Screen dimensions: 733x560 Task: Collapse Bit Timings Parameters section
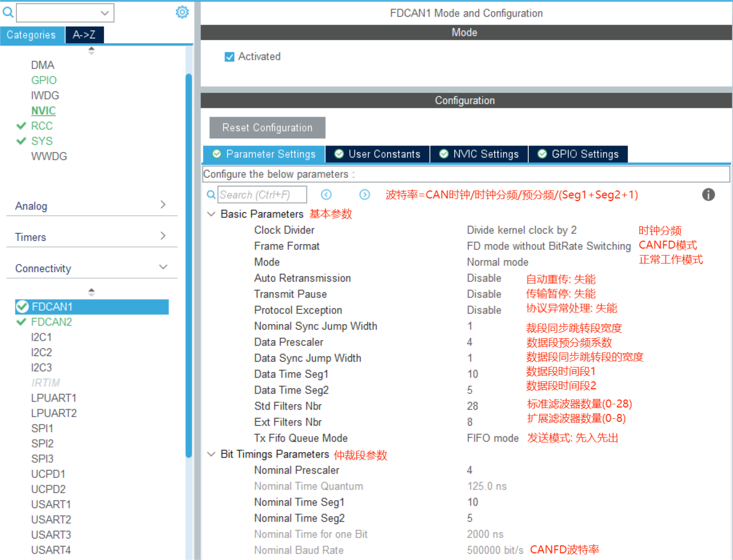pyautogui.click(x=211, y=454)
